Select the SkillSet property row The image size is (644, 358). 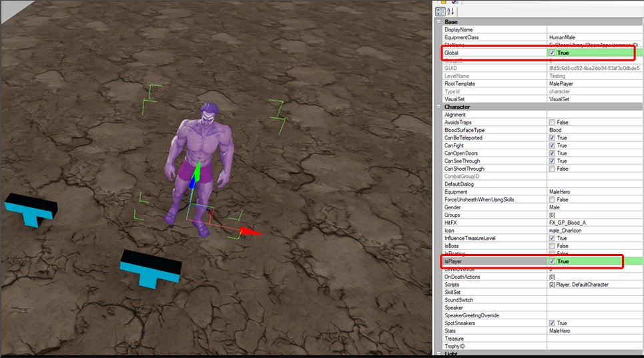pos(543,293)
